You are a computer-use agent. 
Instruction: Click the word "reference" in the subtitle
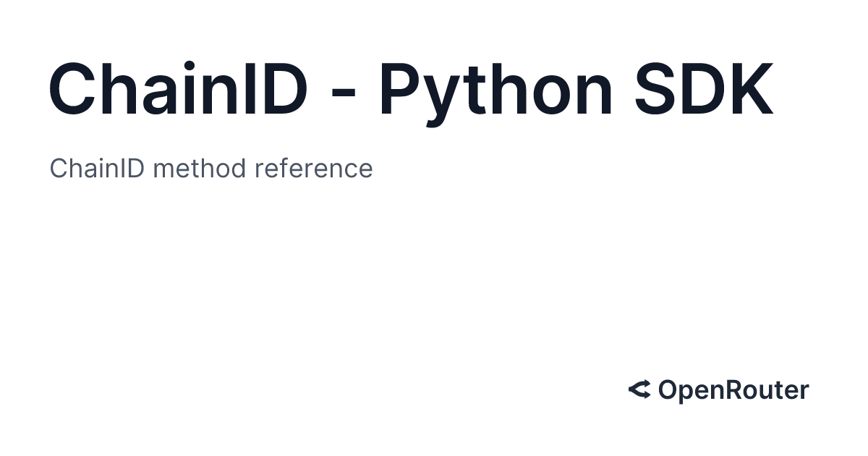[314, 169]
